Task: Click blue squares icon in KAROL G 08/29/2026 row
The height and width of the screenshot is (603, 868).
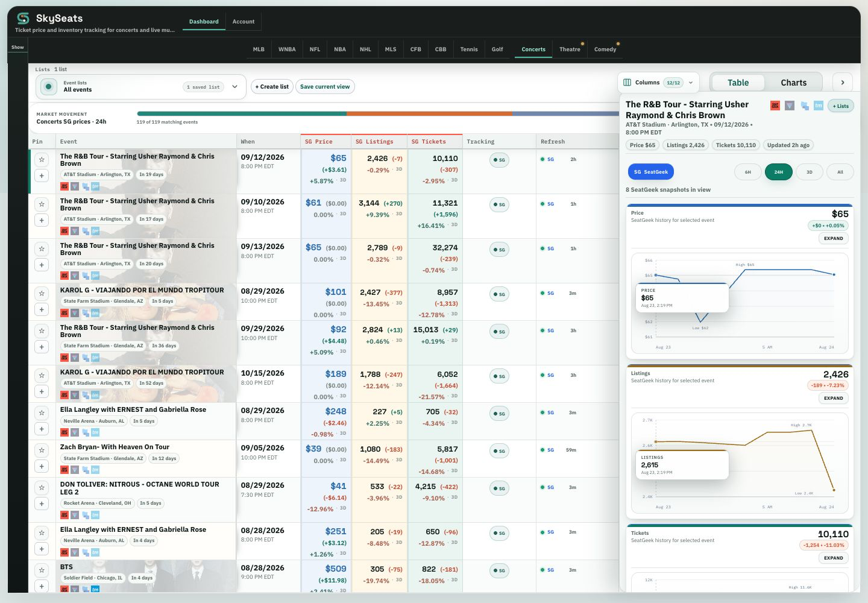Action: click(86, 313)
